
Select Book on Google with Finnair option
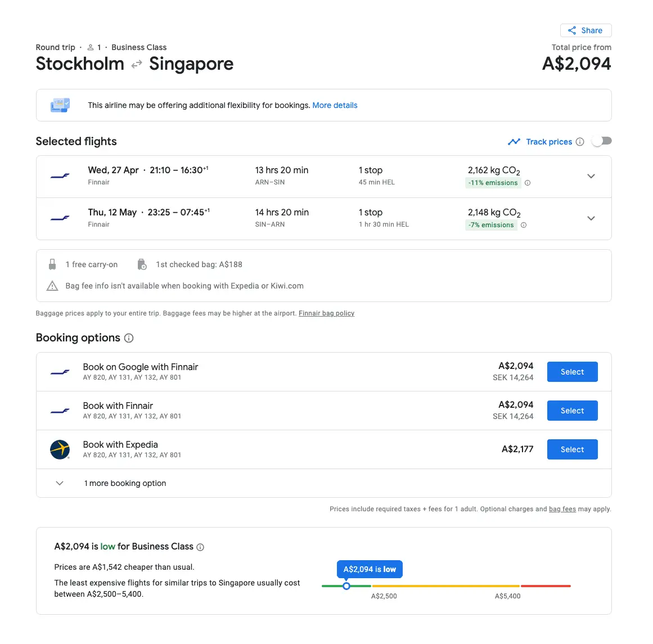coord(572,372)
